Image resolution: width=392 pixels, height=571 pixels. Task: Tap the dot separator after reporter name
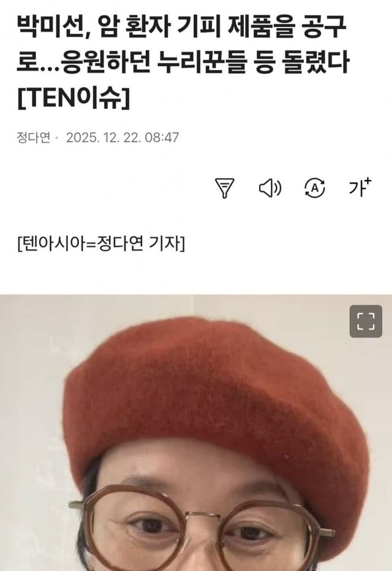click(x=56, y=138)
